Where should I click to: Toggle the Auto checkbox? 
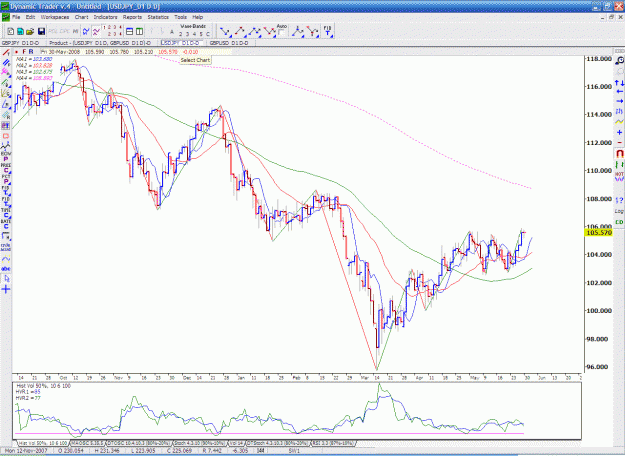[281, 33]
